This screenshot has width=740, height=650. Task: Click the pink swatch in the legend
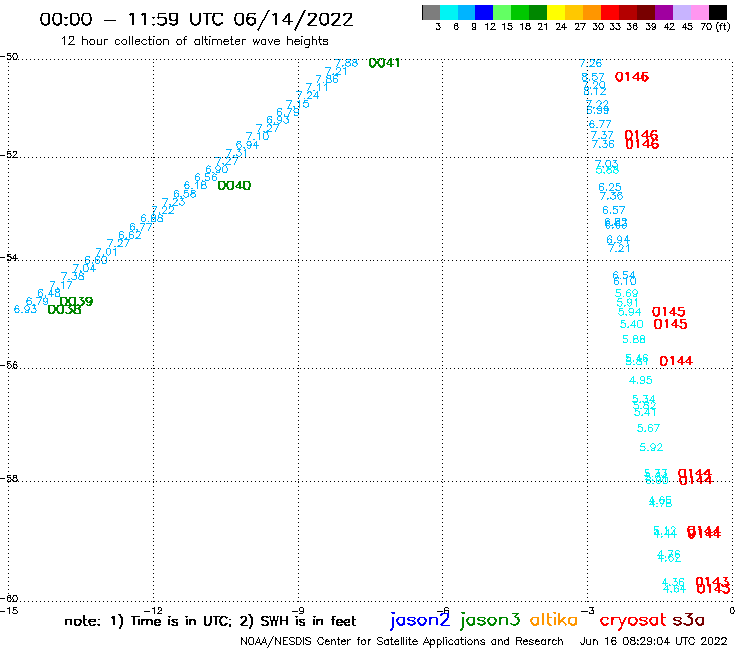(699, 12)
